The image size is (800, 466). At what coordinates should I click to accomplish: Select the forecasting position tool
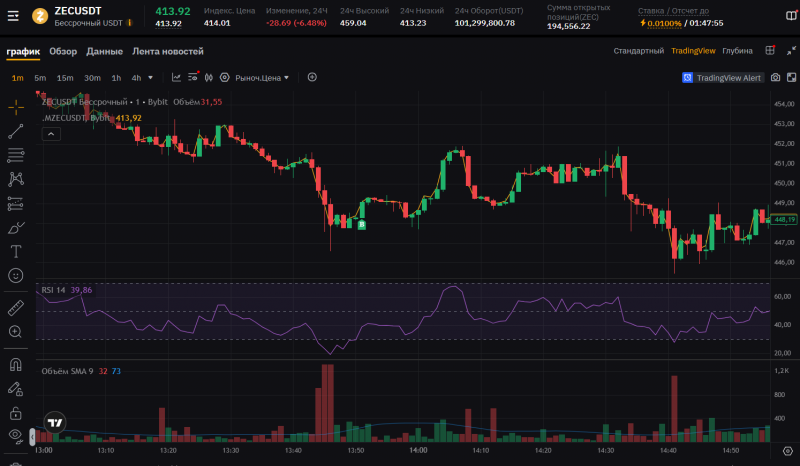point(16,204)
